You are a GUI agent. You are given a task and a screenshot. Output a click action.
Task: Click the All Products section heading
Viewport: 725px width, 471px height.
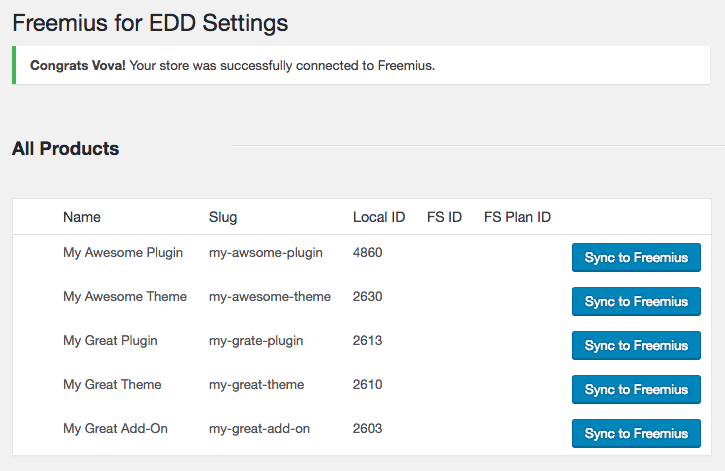click(65, 148)
